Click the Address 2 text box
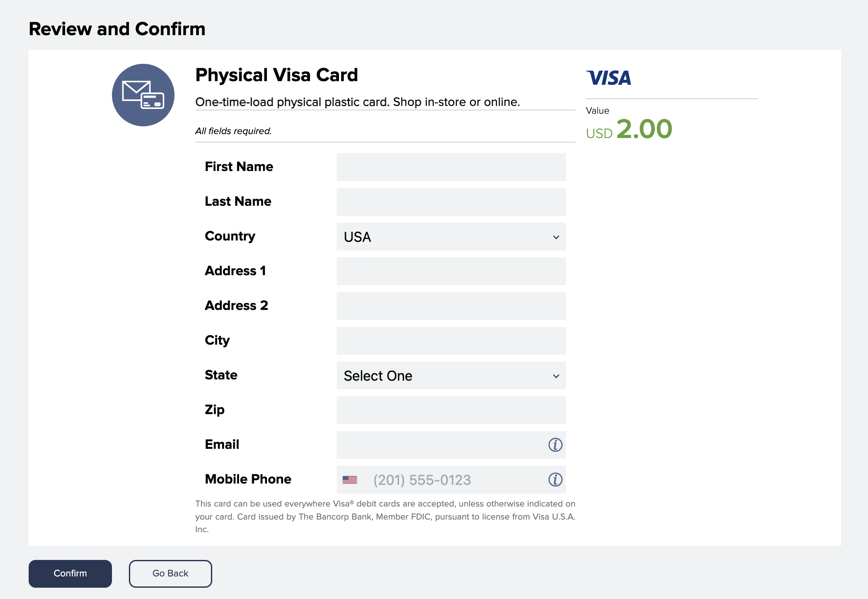868x599 pixels. tap(451, 306)
